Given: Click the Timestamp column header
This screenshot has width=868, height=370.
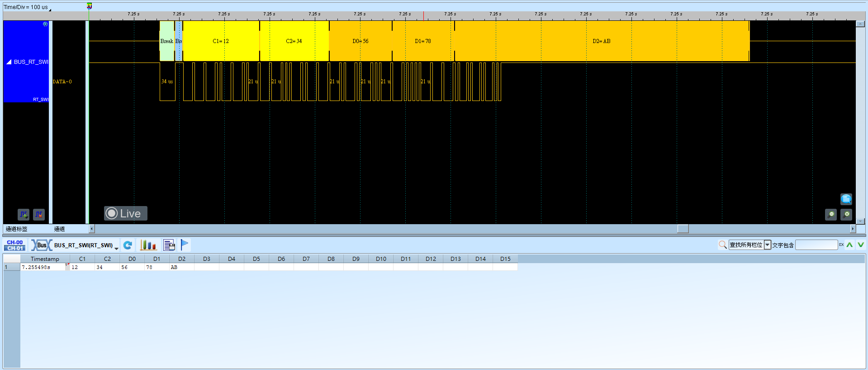Looking at the screenshot, I should coord(45,259).
